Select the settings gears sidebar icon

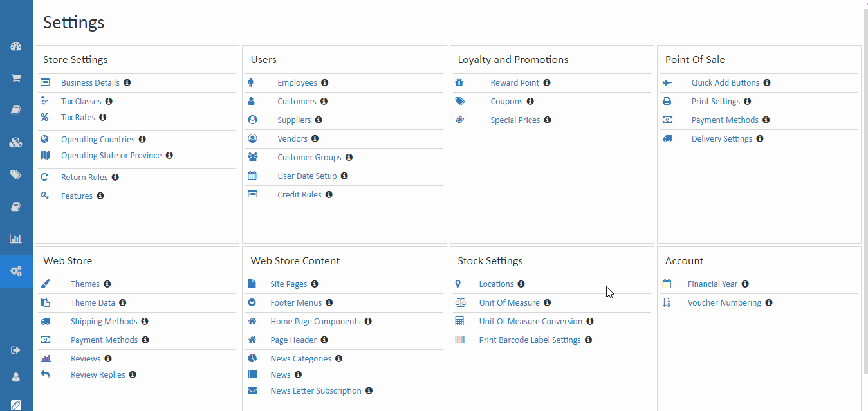pos(16,271)
